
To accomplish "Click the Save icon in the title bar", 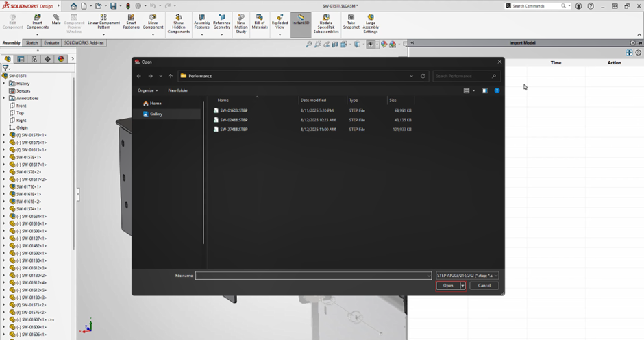I will tap(113, 6).
